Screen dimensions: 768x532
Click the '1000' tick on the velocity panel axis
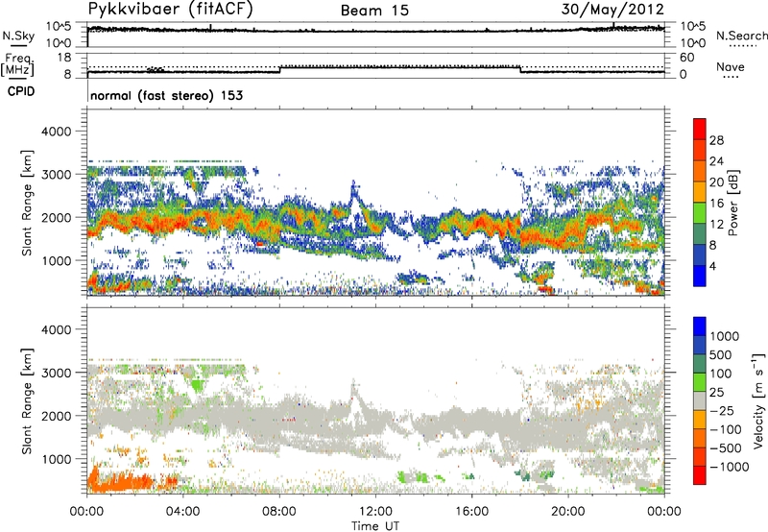coord(56,460)
